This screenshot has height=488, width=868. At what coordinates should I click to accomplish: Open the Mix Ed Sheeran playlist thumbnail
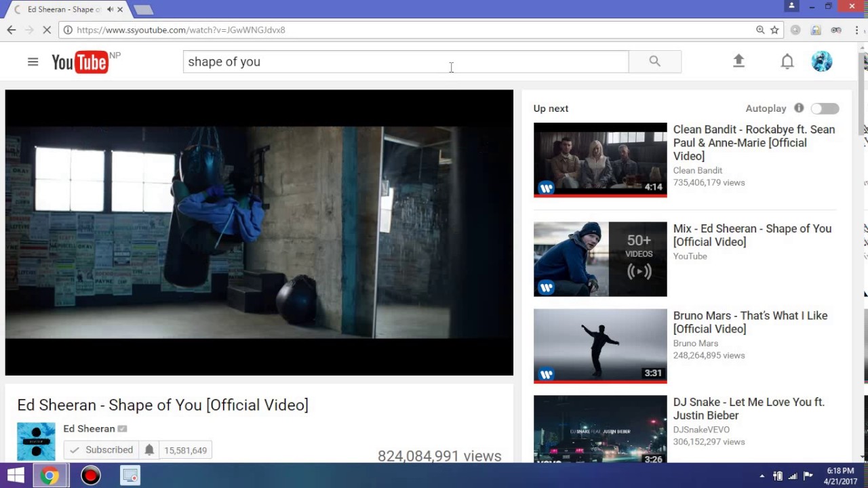tap(600, 259)
